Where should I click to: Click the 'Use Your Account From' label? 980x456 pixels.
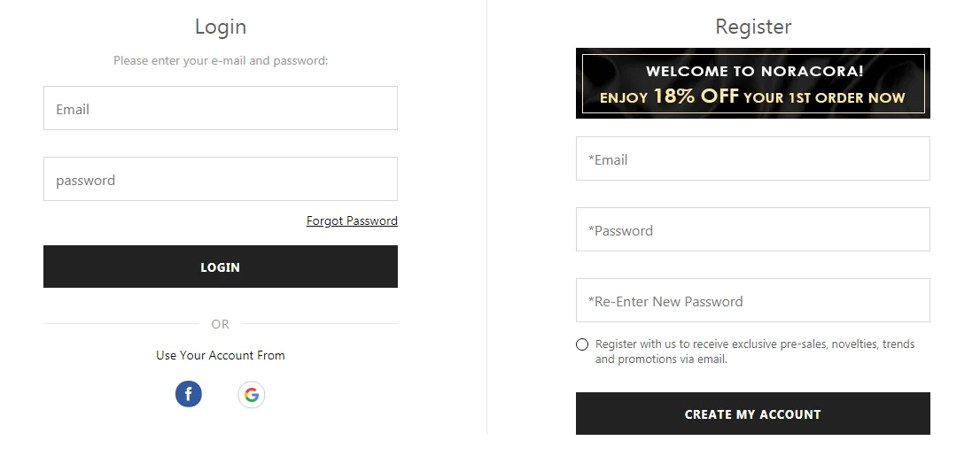pos(221,355)
